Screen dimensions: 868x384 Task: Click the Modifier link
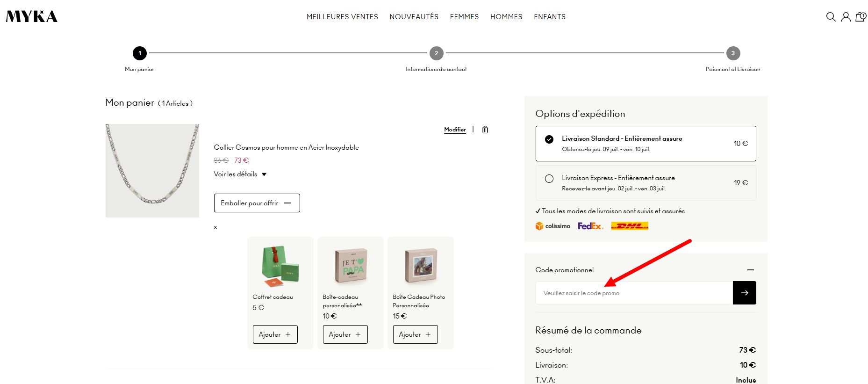455,130
